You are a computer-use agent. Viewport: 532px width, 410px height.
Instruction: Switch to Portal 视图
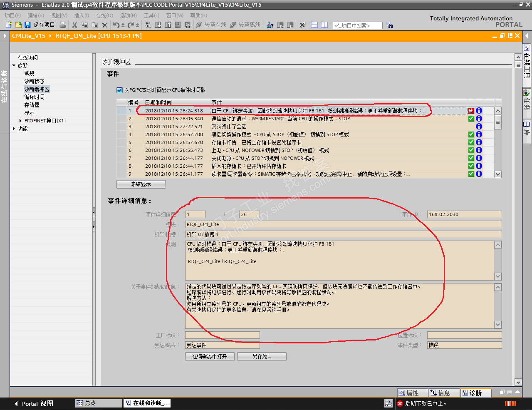tap(34, 404)
